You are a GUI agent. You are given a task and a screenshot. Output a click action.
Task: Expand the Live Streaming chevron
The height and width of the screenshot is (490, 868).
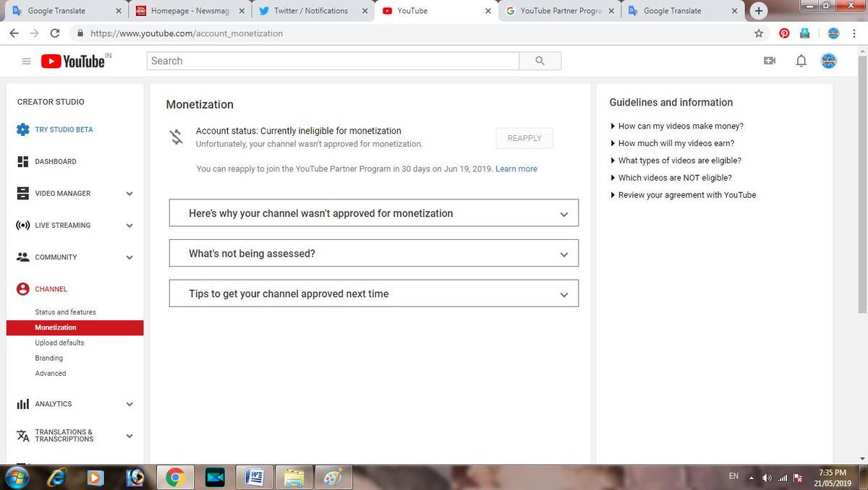129,225
